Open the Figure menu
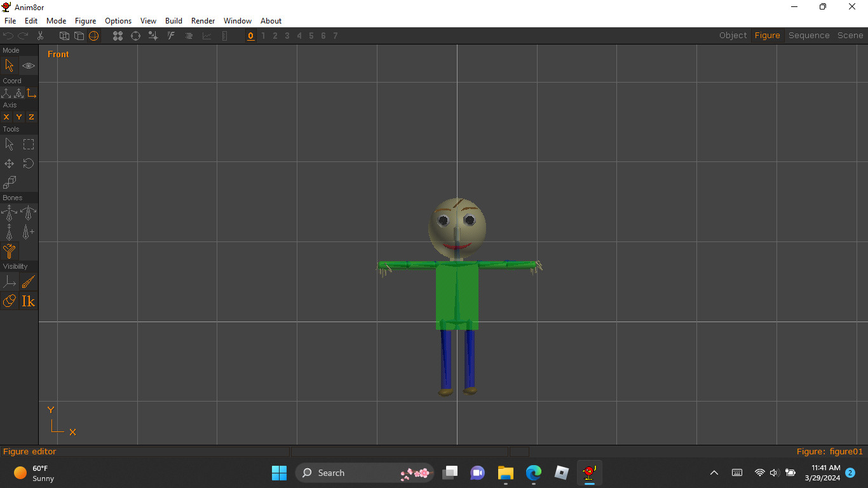 [85, 21]
